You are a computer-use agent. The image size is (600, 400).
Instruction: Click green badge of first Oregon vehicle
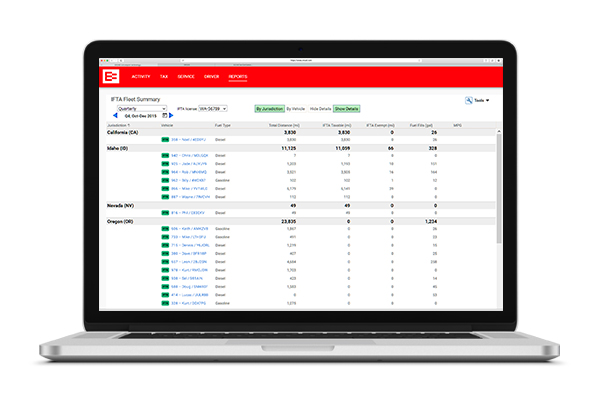pyautogui.click(x=165, y=228)
